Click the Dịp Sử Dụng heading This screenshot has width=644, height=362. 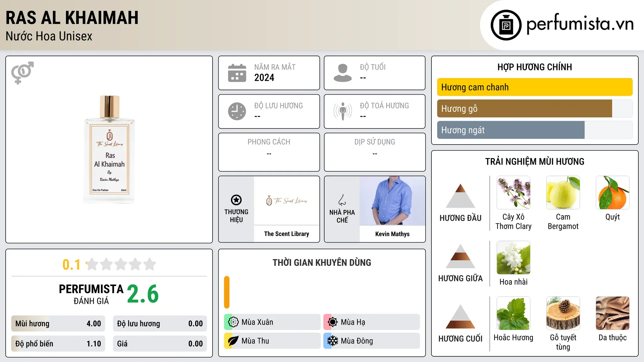[x=375, y=142]
